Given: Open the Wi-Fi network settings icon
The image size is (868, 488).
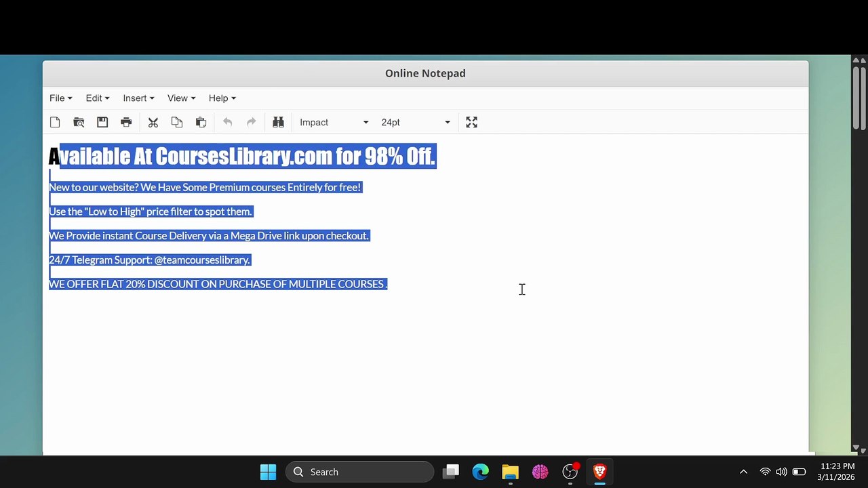Looking at the screenshot, I should click(765, 472).
